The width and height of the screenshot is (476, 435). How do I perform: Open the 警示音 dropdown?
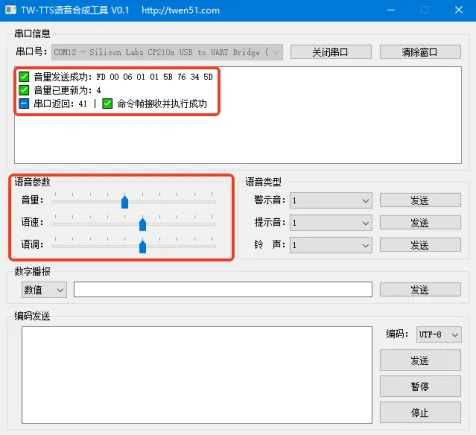331,201
